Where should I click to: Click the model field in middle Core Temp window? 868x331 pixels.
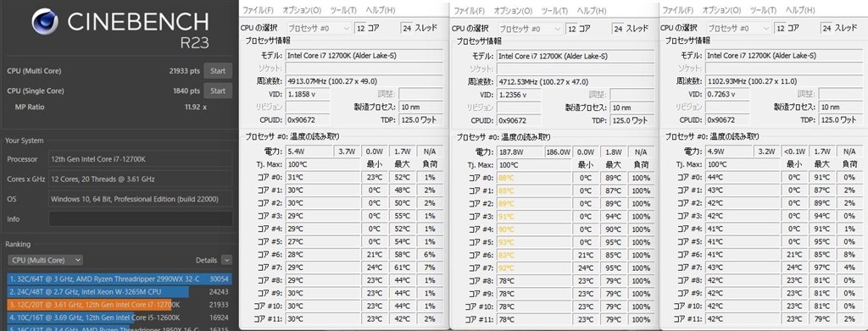click(576, 56)
